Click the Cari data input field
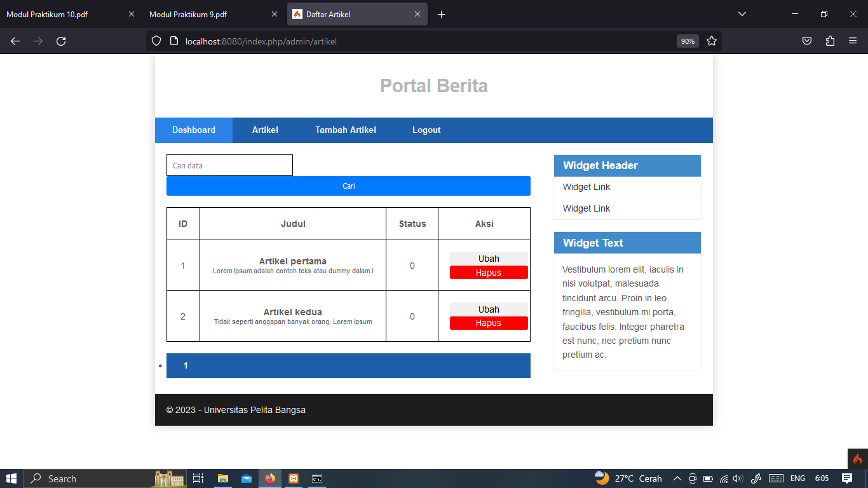 [229, 165]
